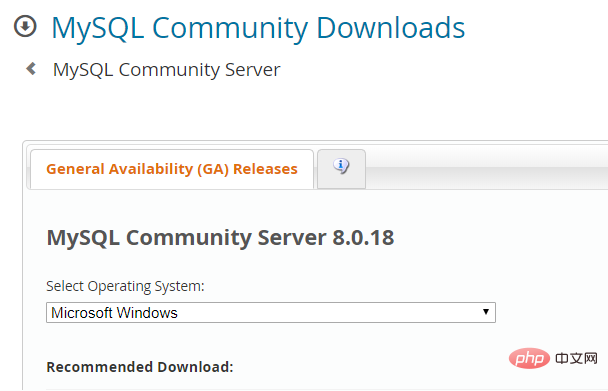Open the Select Operating System dropdown
608x391 pixels.
coord(271,313)
